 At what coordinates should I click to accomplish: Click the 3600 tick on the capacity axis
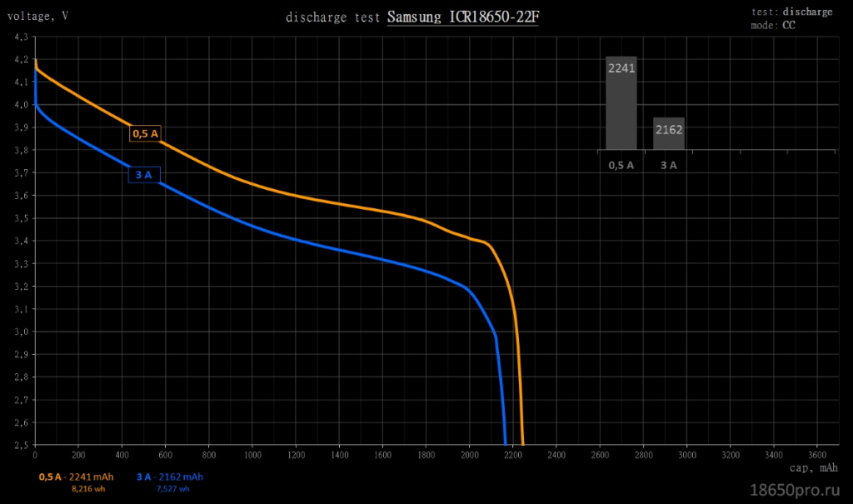click(x=817, y=455)
